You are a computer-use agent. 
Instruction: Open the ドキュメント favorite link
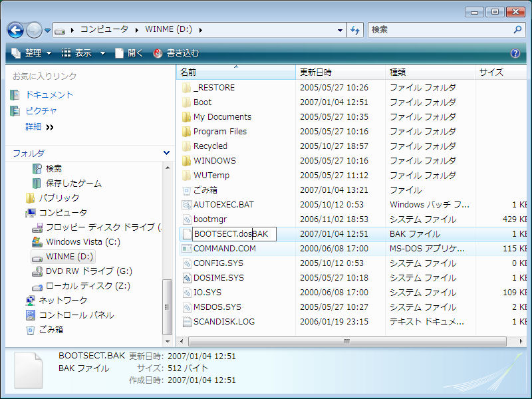click(49, 95)
